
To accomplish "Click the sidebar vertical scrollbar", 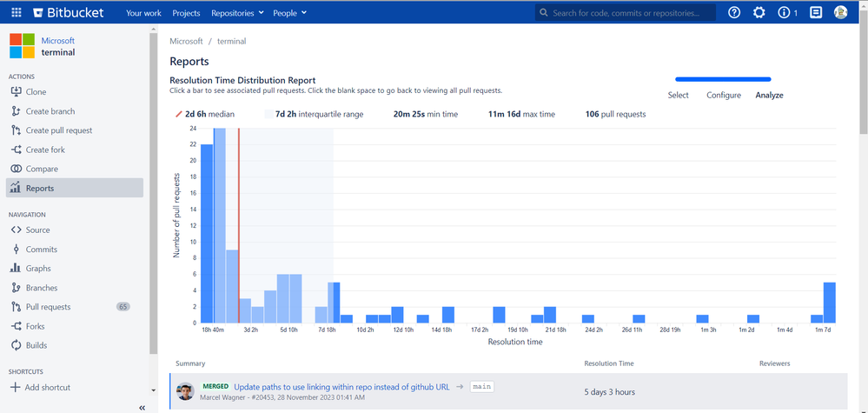I will coord(153,194).
